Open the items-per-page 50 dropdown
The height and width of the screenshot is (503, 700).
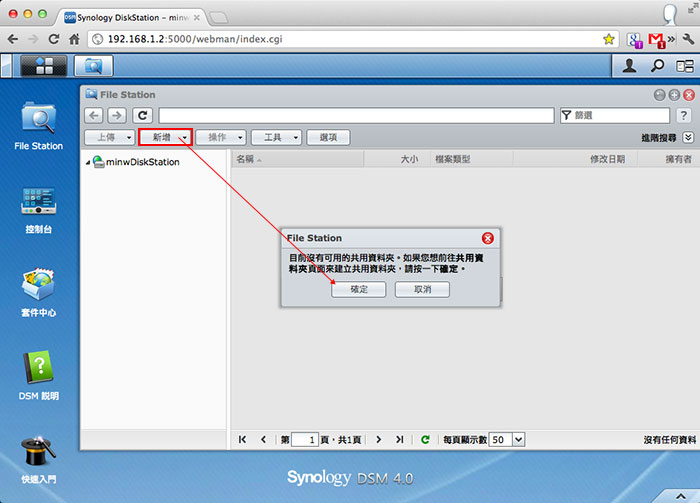click(518, 440)
